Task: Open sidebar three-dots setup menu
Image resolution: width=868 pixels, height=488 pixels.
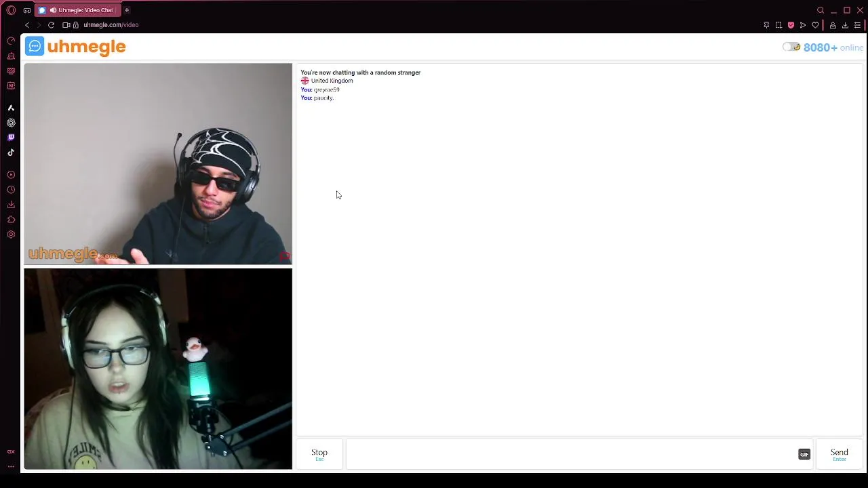Action: point(11,466)
